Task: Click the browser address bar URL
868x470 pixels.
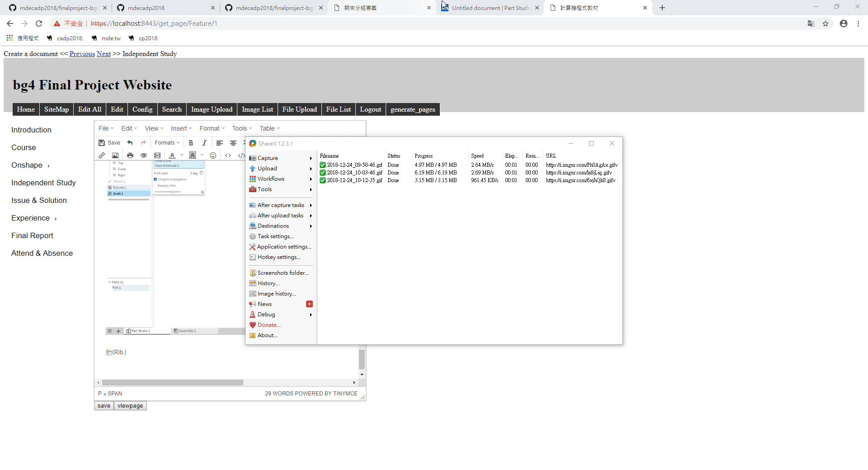Action: coord(154,23)
